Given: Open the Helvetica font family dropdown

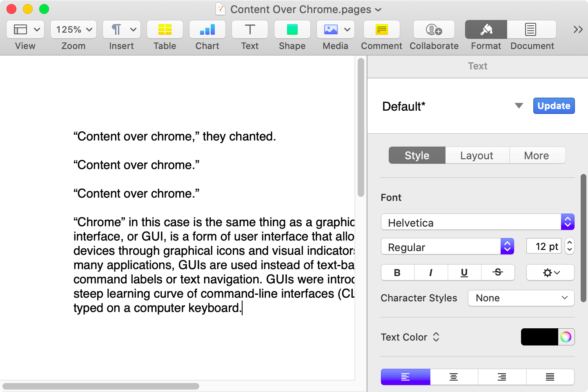Looking at the screenshot, I should 568,222.
